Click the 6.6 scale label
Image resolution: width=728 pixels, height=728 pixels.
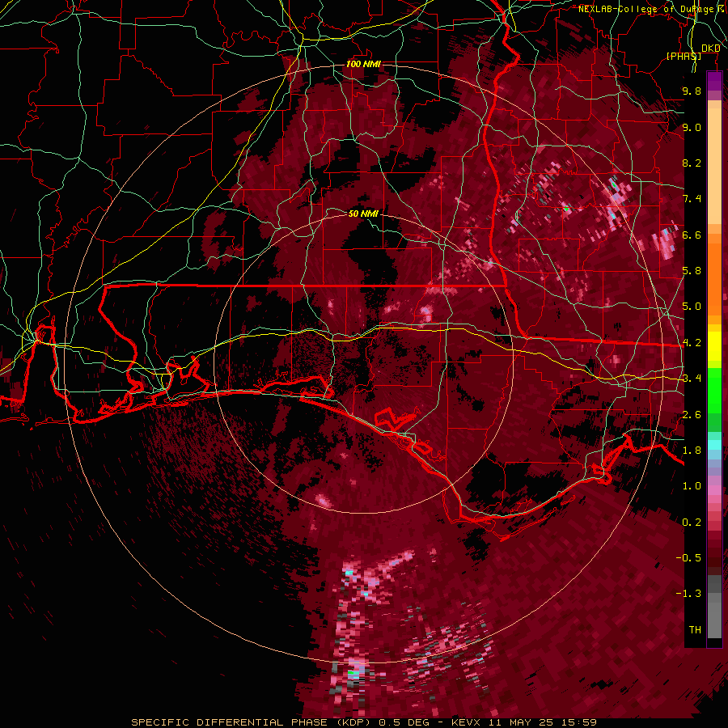click(x=692, y=235)
